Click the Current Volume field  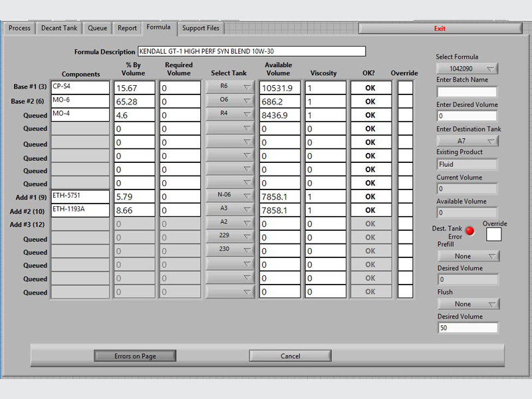pyautogui.click(x=467, y=189)
